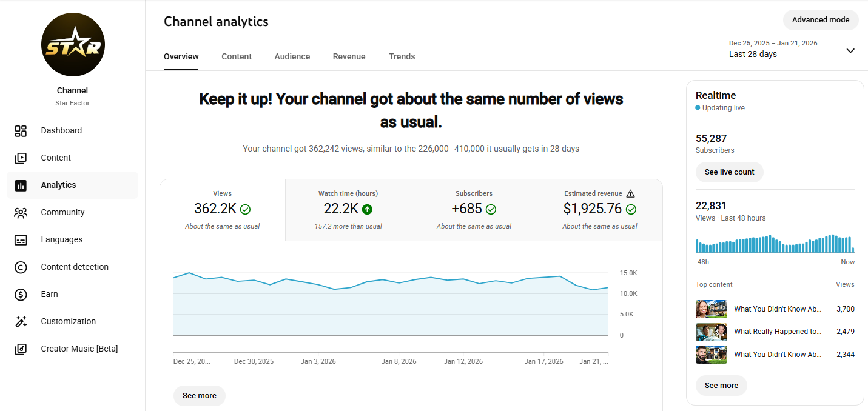Click the See live count button
Viewport: 868px width, 411px height.
coord(729,172)
